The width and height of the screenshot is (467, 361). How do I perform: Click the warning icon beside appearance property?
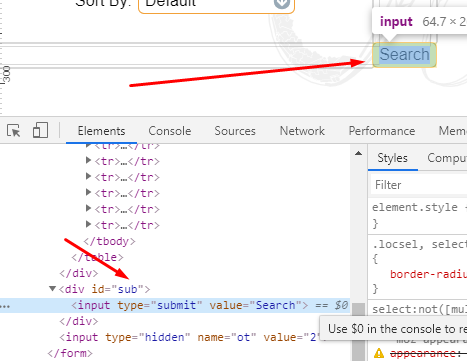379,353
